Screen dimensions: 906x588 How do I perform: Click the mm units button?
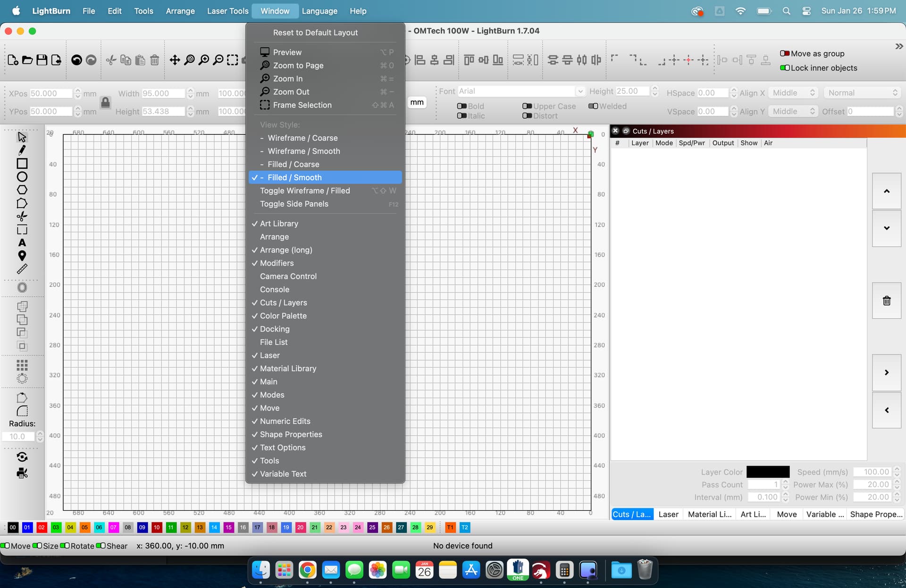click(x=417, y=102)
